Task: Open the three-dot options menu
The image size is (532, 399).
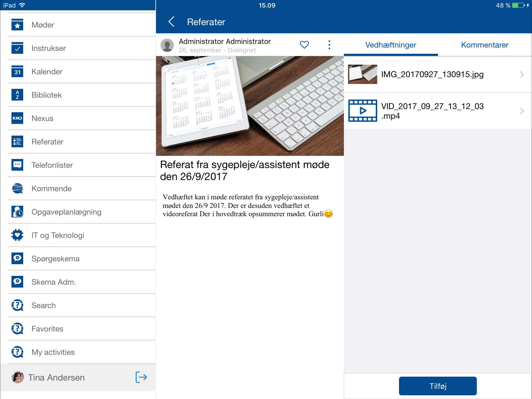Action: (329, 45)
